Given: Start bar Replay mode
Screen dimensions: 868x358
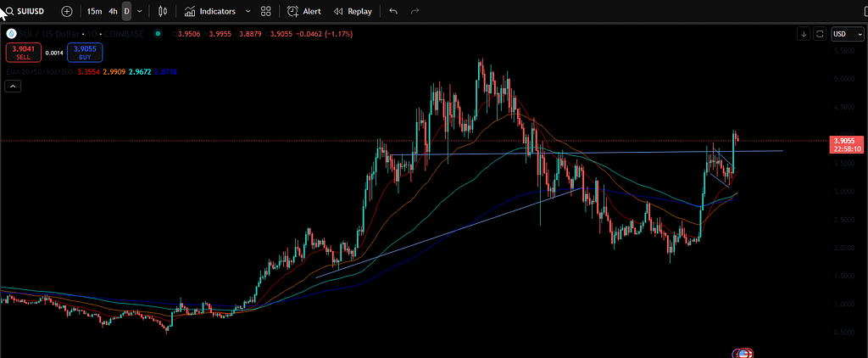Looking at the screenshot, I should point(353,12).
